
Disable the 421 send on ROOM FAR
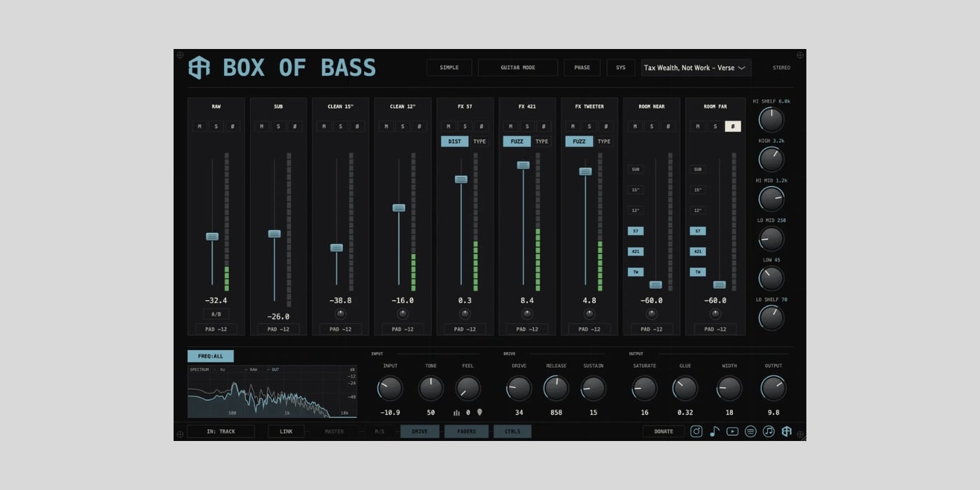tap(697, 251)
